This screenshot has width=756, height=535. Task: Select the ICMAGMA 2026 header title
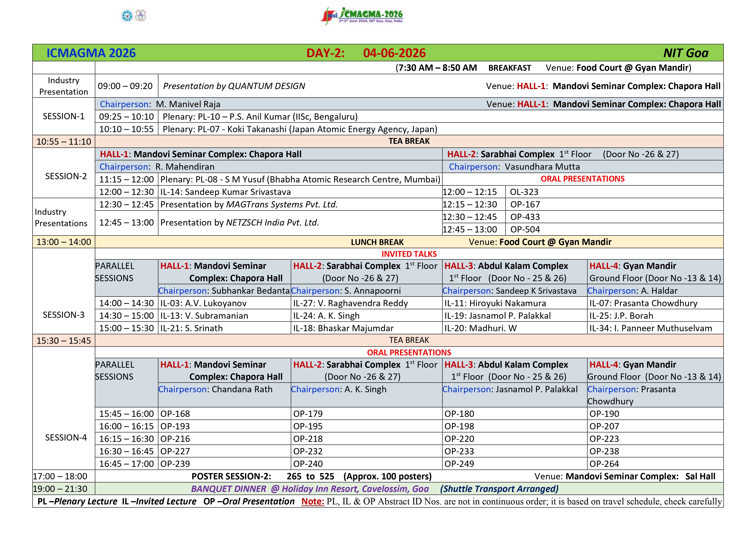click(91, 53)
